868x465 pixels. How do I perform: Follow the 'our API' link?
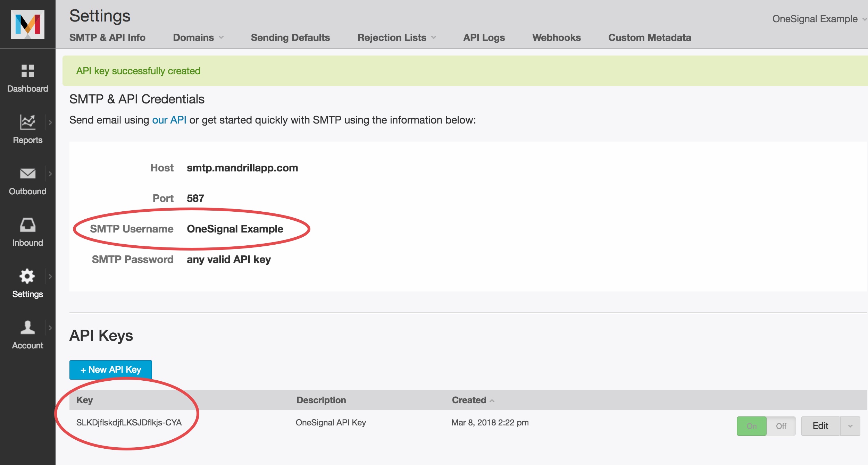pyautogui.click(x=169, y=120)
